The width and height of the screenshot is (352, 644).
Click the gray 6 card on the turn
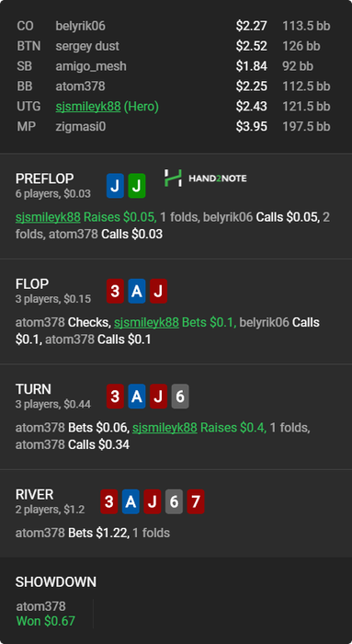coord(180,397)
